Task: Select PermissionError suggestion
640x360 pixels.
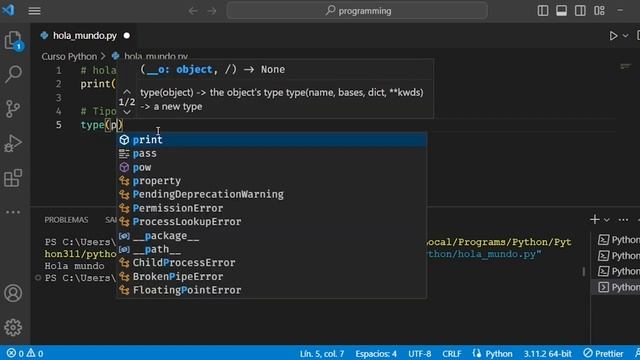Action: pos(272,208)
